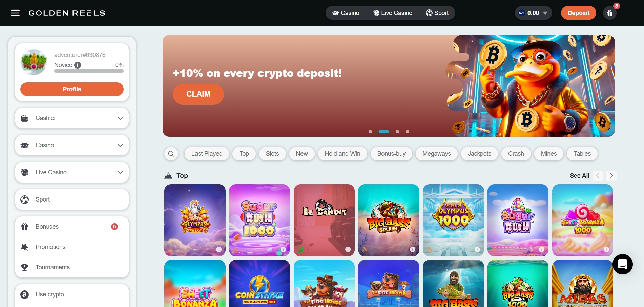Show info for Le Bandit game
Image resolution: width=644 pixels, height=307 pixels.
[x=348, y=249]
